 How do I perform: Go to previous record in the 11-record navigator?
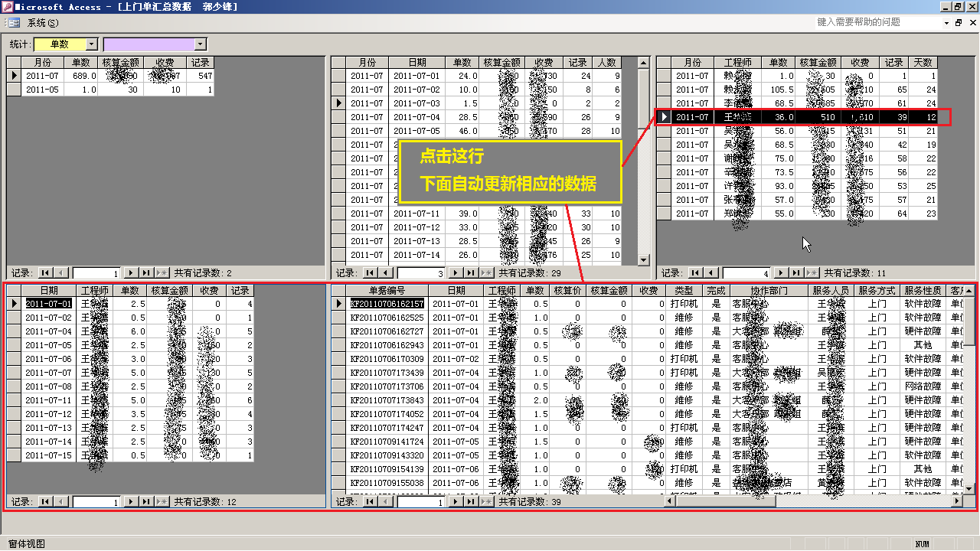pos(711,273)
